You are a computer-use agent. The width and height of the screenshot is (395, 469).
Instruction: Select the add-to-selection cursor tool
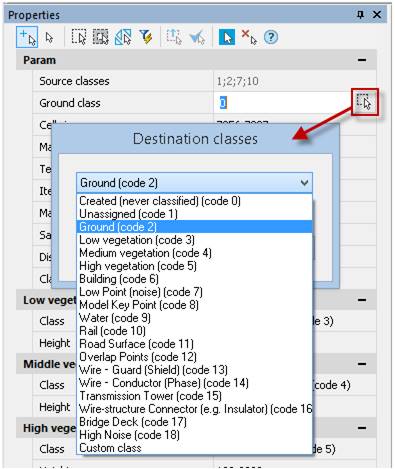[x=27, y=37]
